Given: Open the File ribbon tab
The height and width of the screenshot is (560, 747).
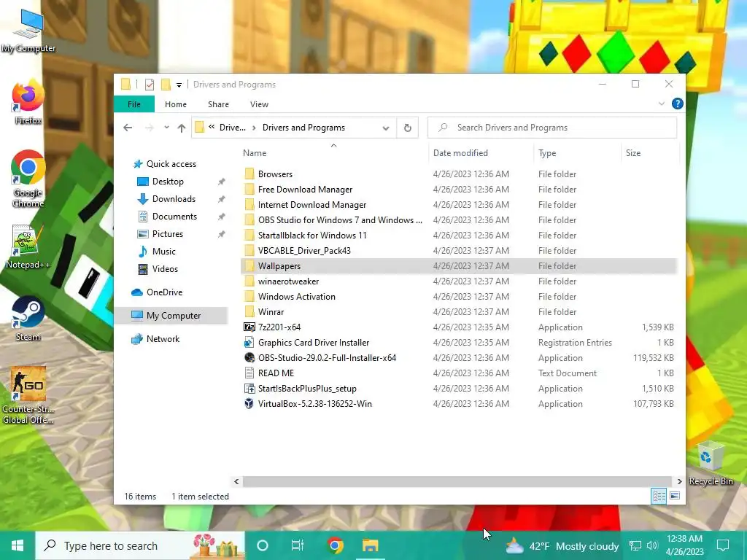Looking at the screenshot, I should click(134, 104).
